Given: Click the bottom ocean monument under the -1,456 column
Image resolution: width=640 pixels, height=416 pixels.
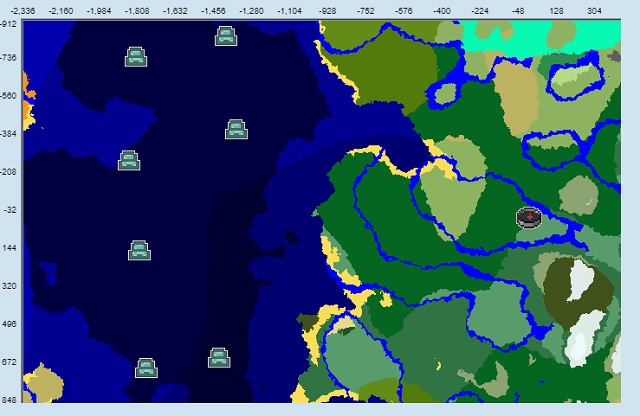Looking at the screenshot, I should point(219,358).
